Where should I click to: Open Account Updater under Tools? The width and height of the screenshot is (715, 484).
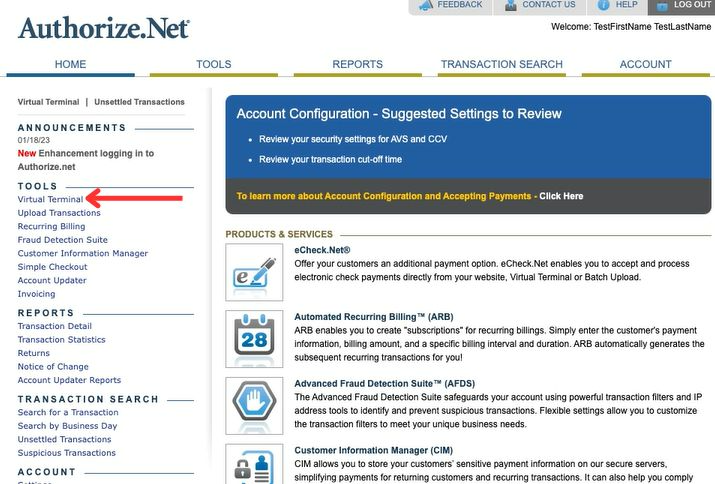point(52,281)
